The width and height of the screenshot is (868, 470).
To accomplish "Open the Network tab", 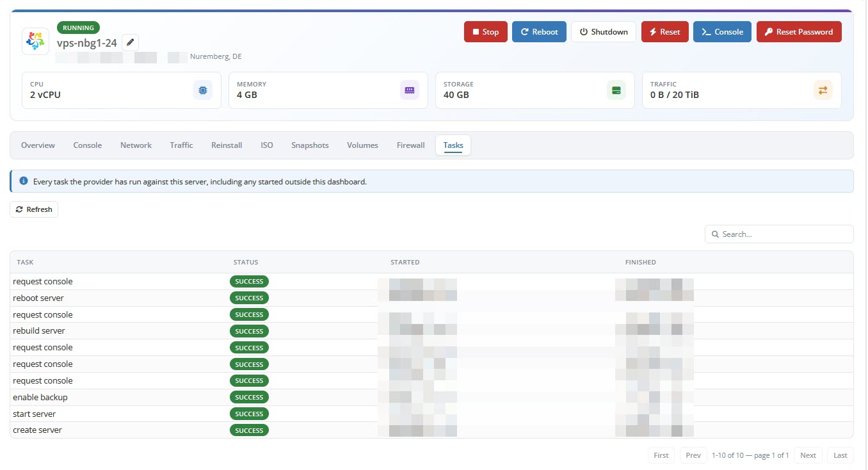I will pos(136,145).
